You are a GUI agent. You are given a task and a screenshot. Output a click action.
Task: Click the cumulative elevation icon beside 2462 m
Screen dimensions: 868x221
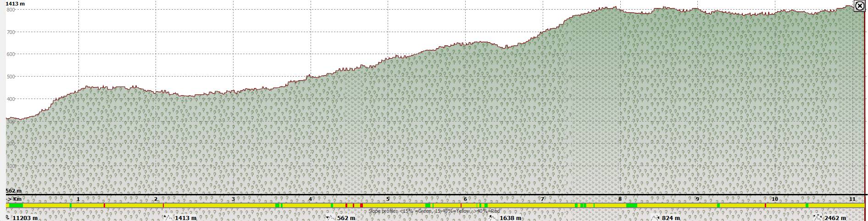pyautogui.click(x=818, y=218)
